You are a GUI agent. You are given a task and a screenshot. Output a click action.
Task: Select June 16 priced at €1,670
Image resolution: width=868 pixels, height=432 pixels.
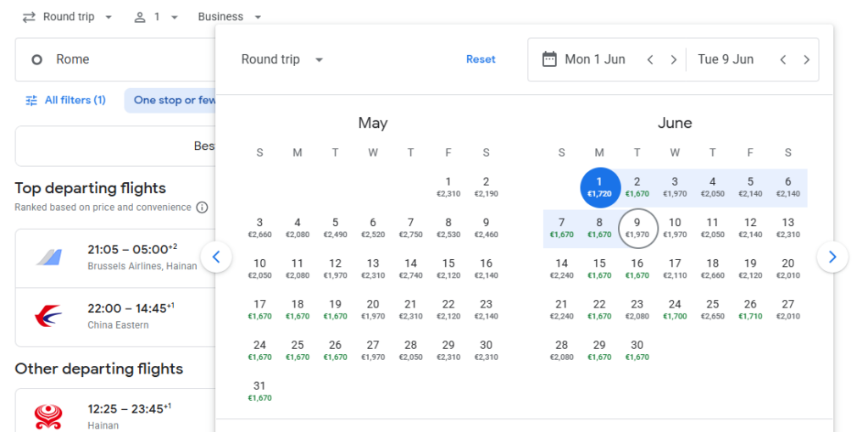pyautogui.click(x=637, y=268)
